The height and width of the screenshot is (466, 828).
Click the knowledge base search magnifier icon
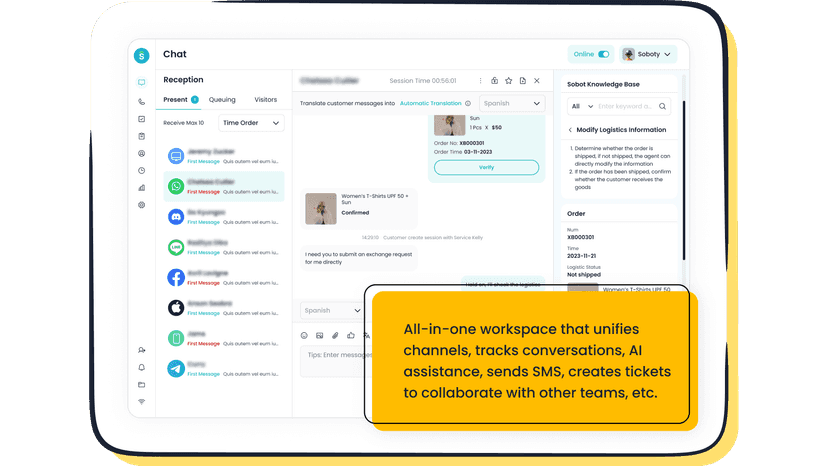click(x=662, y=106)
